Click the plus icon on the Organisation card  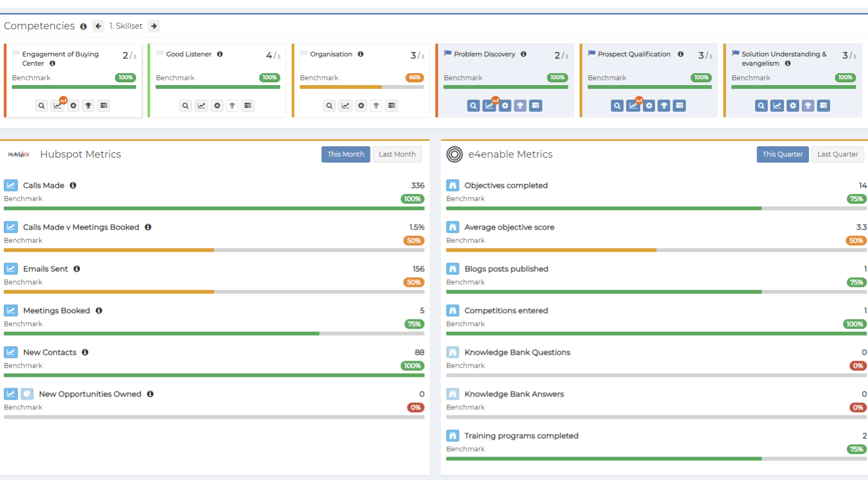click(x=361, y=106)
